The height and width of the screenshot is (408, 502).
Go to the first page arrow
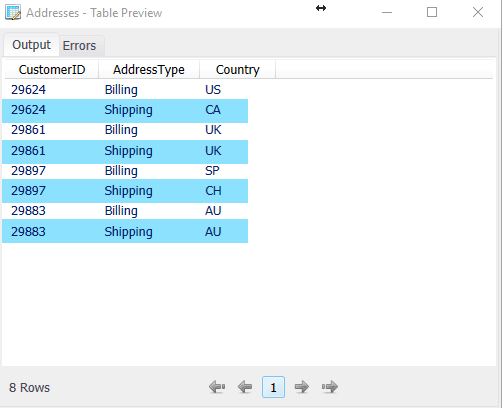pos(217,387)
